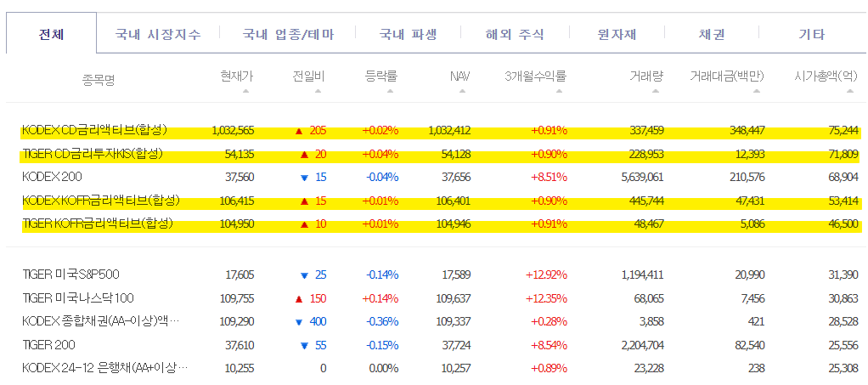Click KODEX 200 return +8.51%
The image size is (868, 385).
pos(549,178)
